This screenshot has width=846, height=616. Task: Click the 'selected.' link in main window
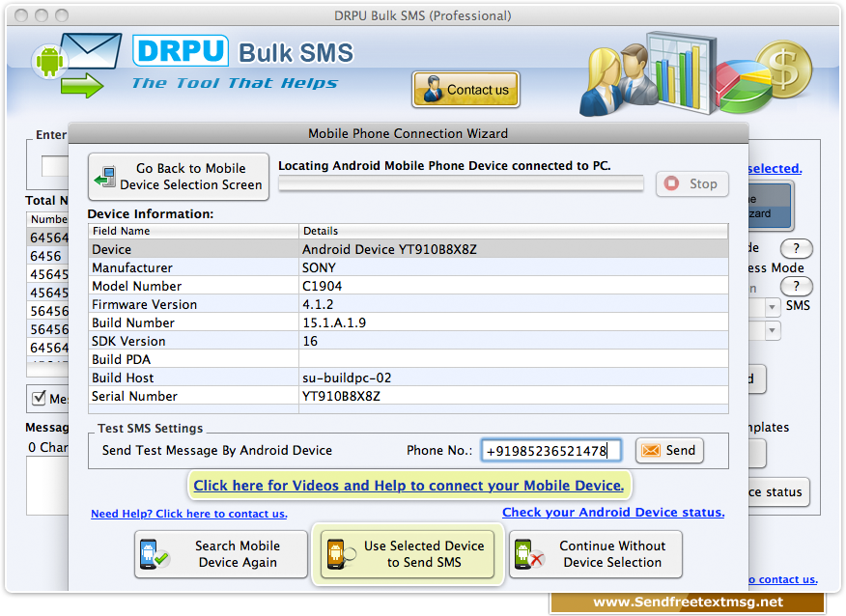(775, 168)
